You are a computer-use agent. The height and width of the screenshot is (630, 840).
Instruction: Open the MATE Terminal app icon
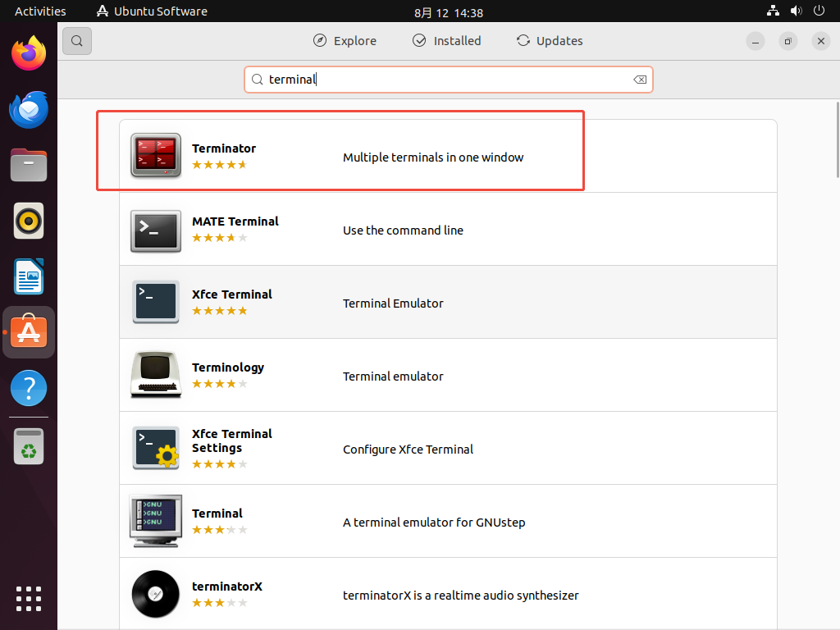pyautogui.click(x=155, y=231)
